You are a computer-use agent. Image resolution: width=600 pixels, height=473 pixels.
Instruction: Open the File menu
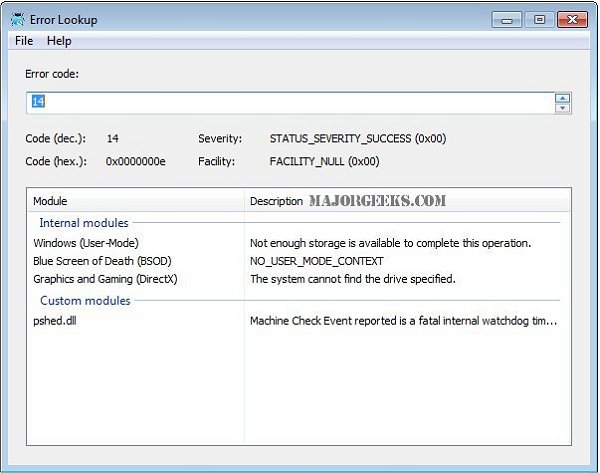[x=24, y=41]
